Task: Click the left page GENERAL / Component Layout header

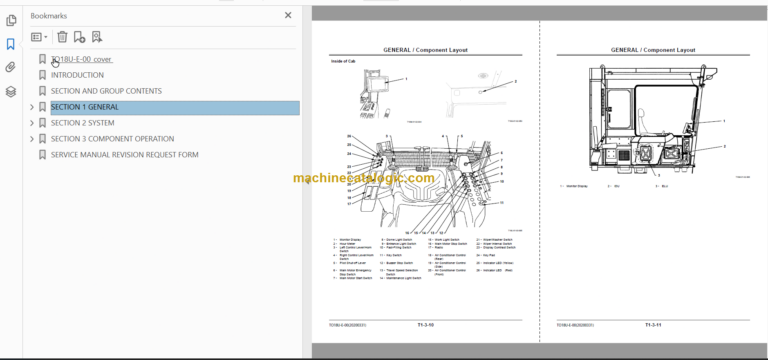Action: [425, 50]
